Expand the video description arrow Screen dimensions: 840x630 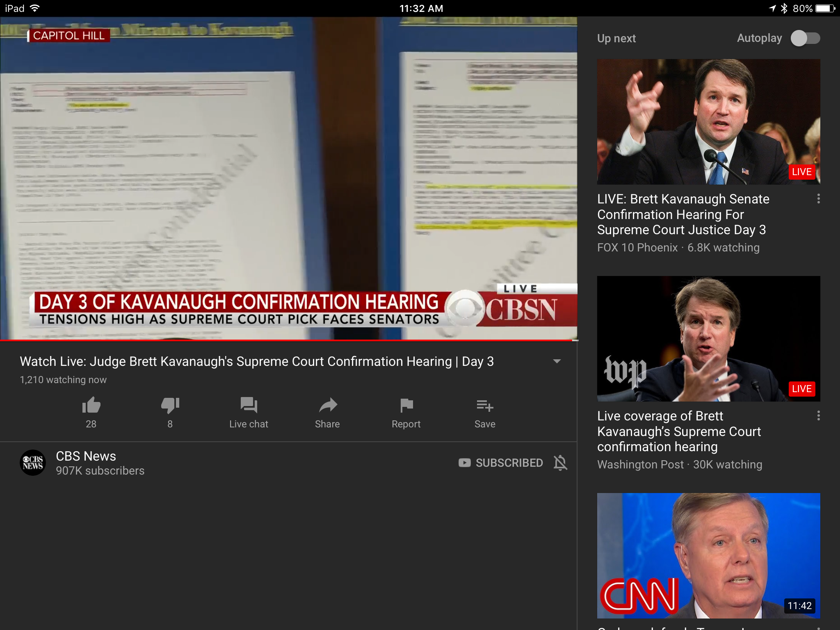(557, 361)
